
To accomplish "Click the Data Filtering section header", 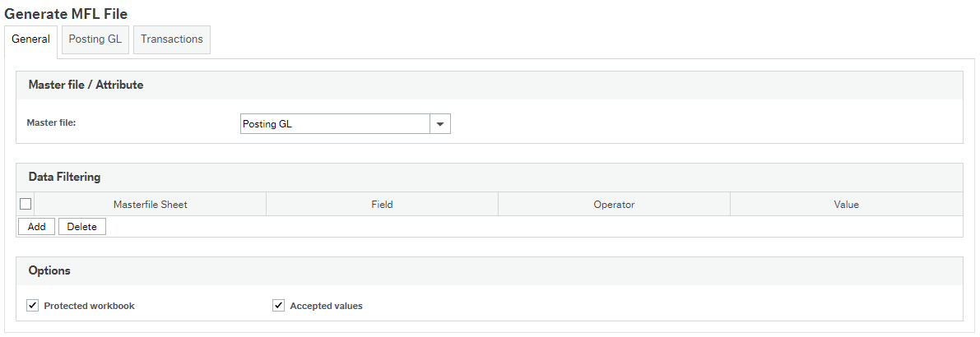I will pyautogui.click(x=64, y=177).
